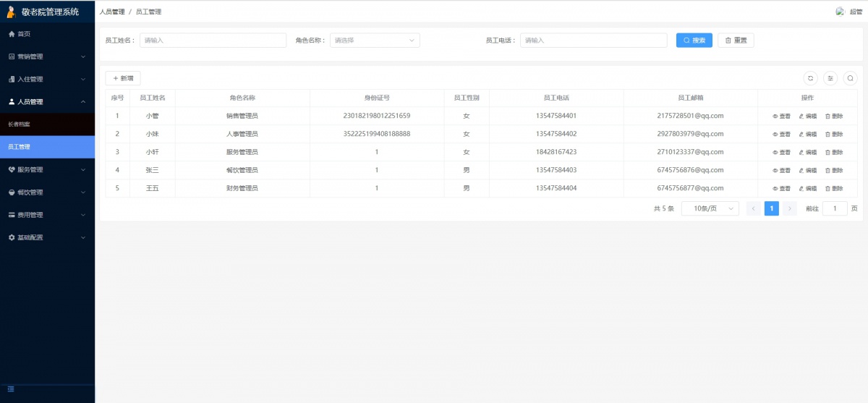Open the 角色名称 dropdown
Viewport: 868px width, 403px height.
click(x=375, y=41)
